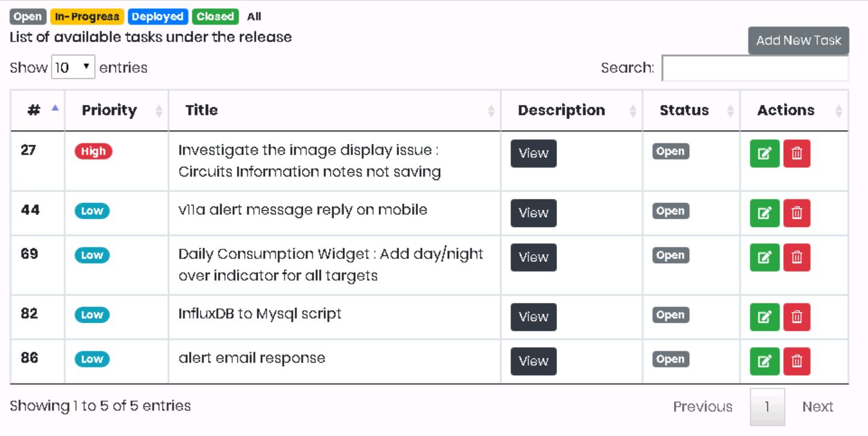Go to the Next page of entries

click(817, 406)
